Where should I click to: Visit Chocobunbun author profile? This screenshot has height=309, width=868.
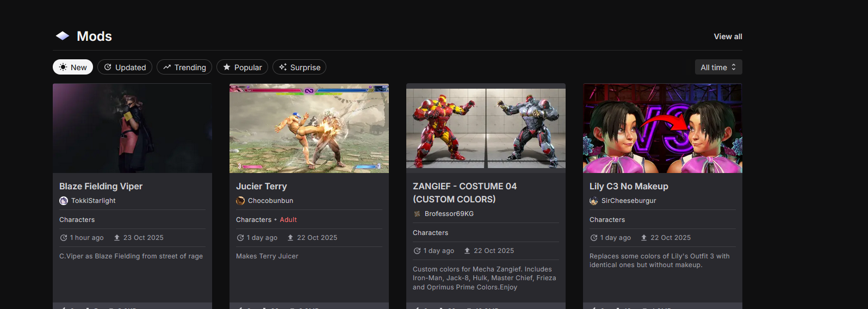point(270,201)
